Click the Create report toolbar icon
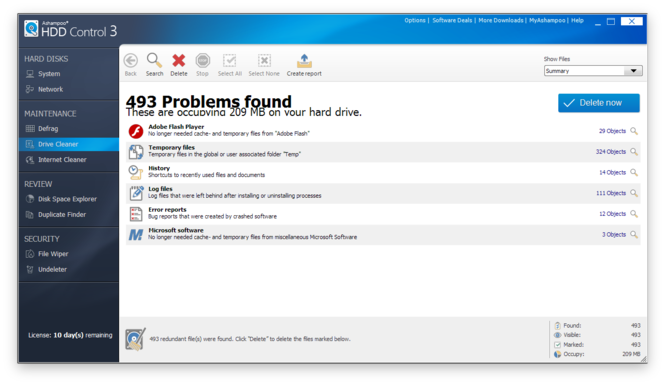Screen dimensions: 665x385 click(304, 61)
